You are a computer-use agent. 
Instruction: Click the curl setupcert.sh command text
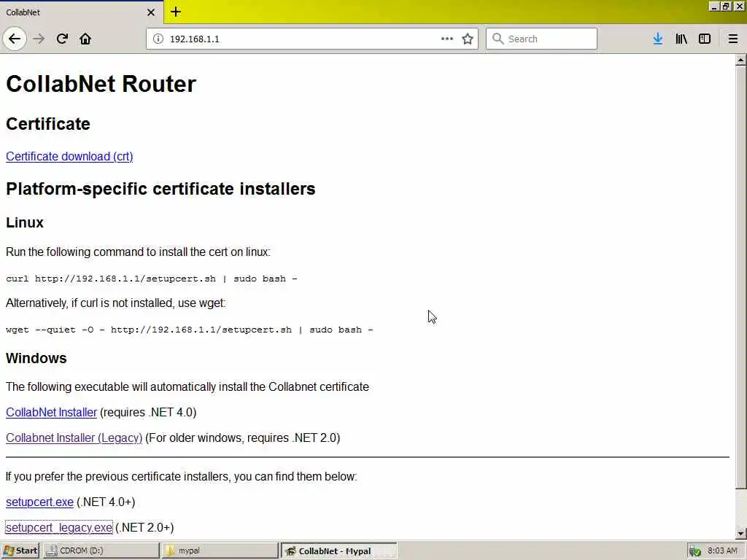pos(152,279)
